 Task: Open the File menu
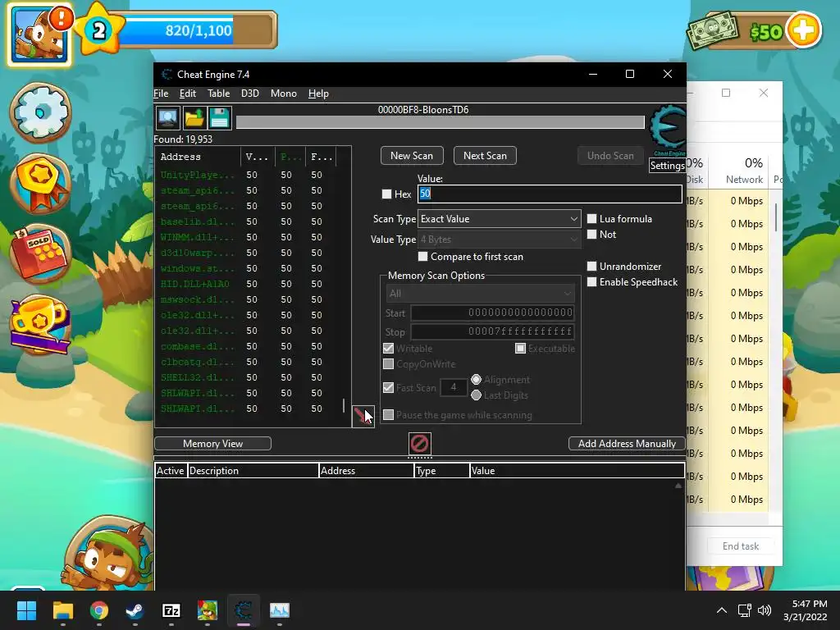click(161, 94)
